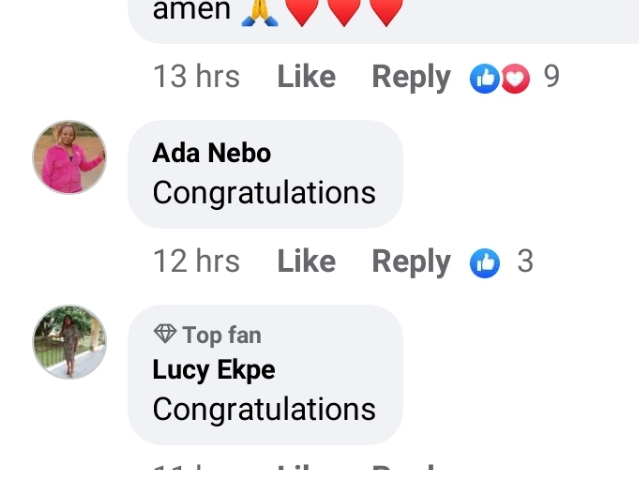The image size is (639, 493).
Task: Click the praying hands emoji in top comment
Action: point(259,11)
